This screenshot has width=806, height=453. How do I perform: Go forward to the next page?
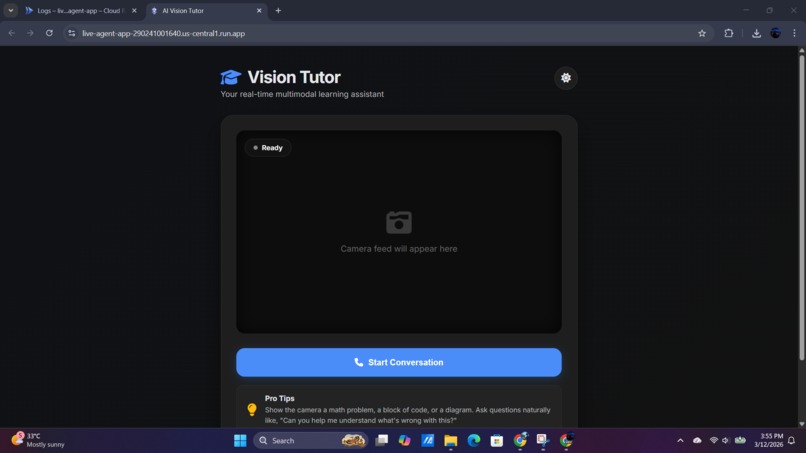pyautogui.click(x=30, y=33)
